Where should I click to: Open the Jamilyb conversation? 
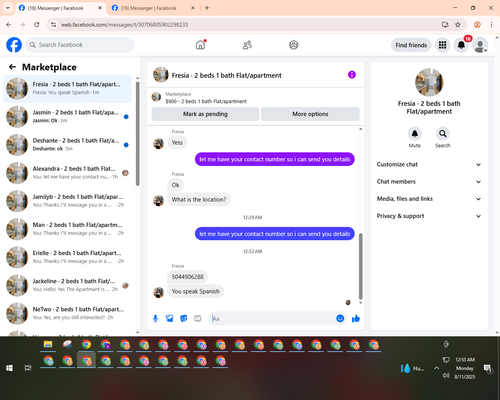click(67, 201)
